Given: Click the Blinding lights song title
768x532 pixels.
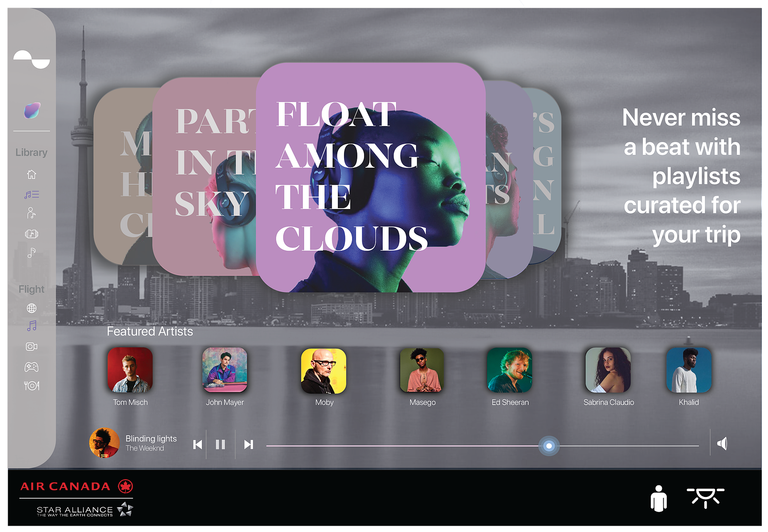Looking at the screenshot, I should 151,438.
